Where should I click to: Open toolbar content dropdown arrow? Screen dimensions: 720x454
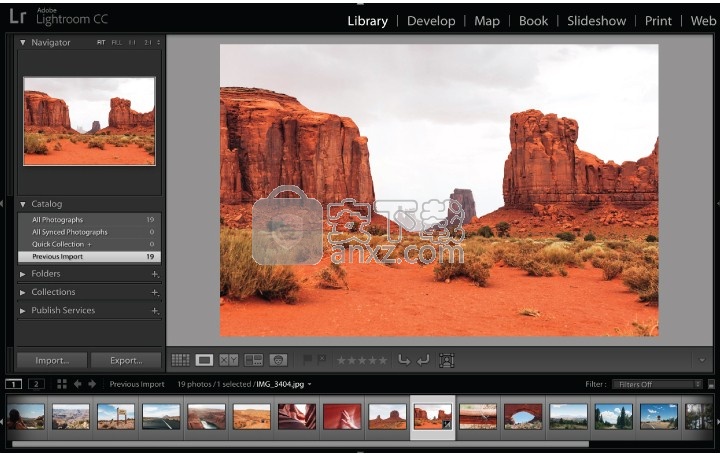pos(702,360)
